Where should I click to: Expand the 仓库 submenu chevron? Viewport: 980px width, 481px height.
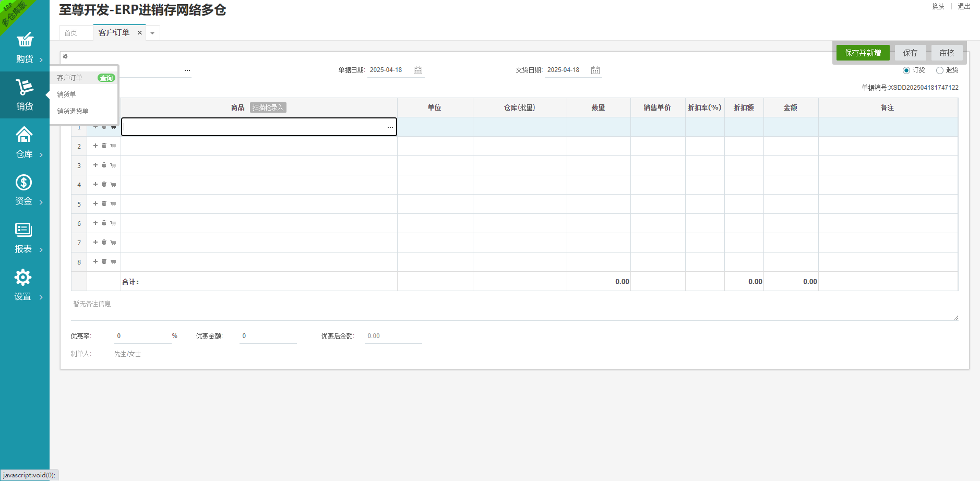point(41,155)
